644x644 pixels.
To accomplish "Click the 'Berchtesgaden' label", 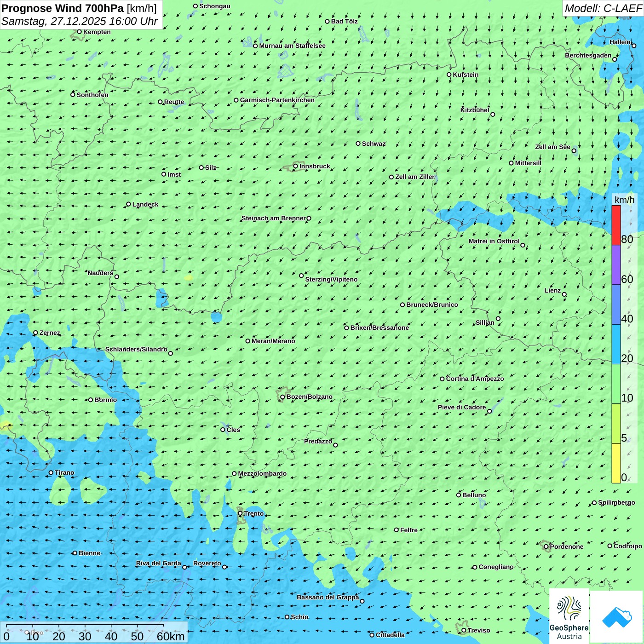I will [x=588, y=55].
